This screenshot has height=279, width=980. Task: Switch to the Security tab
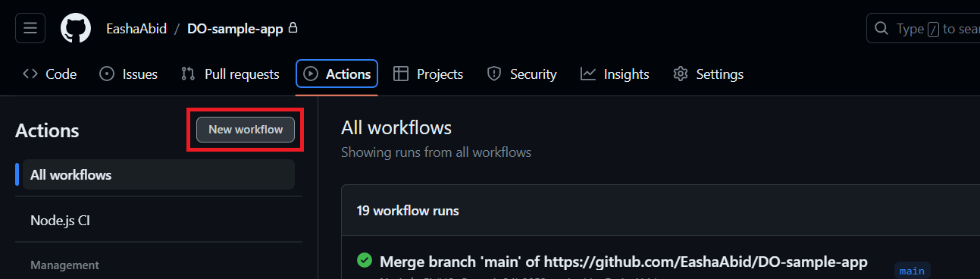521,74
